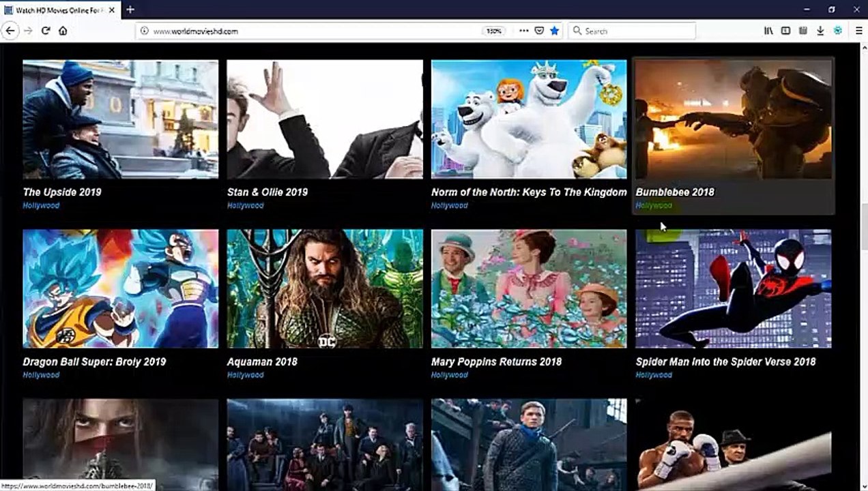Click Hollywood category under Dragon Ball Super: Broly
868x491 pixels.
(x=41, y=375)
